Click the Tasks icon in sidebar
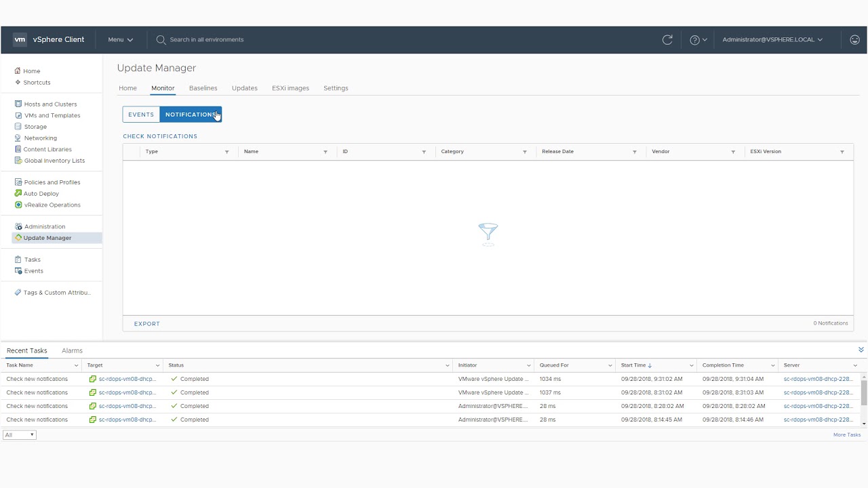The height and width of the screenshot is (488, 868). (18, 260)
